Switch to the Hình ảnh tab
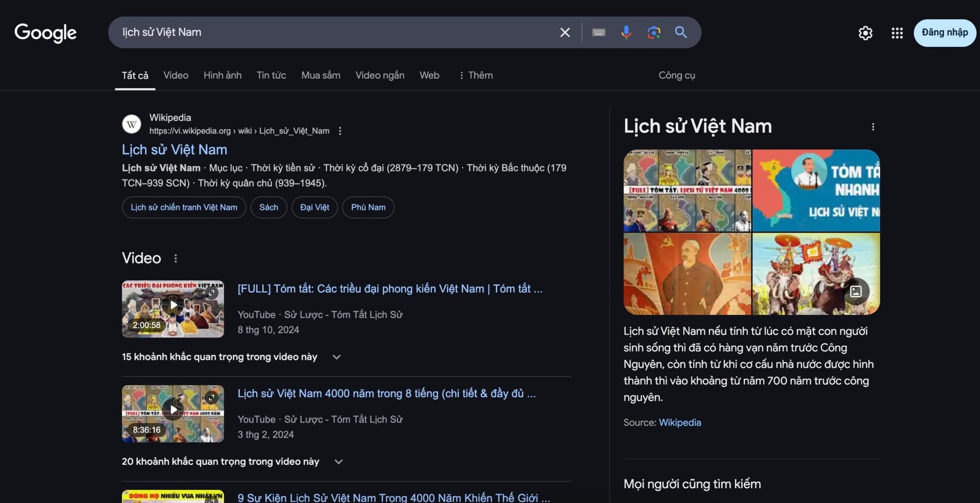The image size is (980, 503). (223, 75)
